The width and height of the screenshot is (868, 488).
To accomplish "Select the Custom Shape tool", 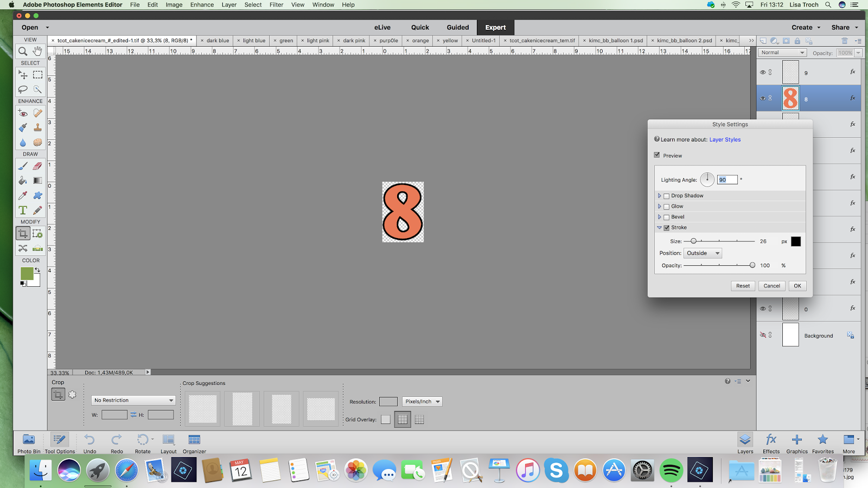I will tap(37, 195).
